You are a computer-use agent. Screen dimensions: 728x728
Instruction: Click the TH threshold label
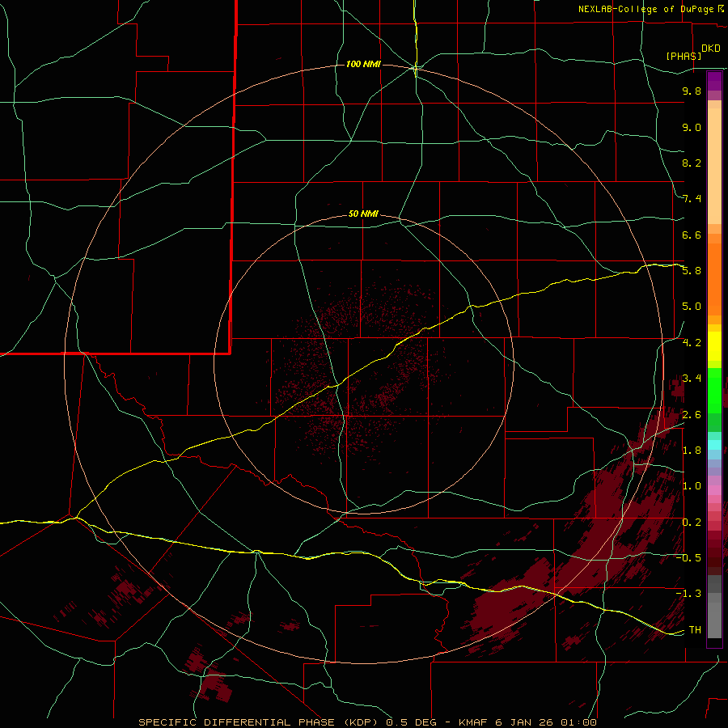pyautogui.click(x=695, y=630)
